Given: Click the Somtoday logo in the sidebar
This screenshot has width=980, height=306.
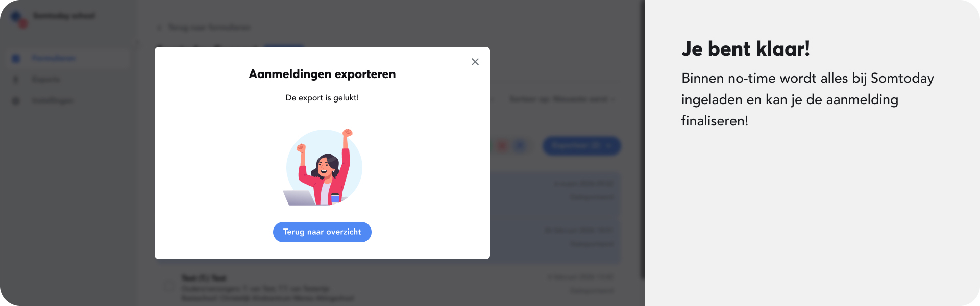Looking at the screenshot, I should tap(19, 19).
